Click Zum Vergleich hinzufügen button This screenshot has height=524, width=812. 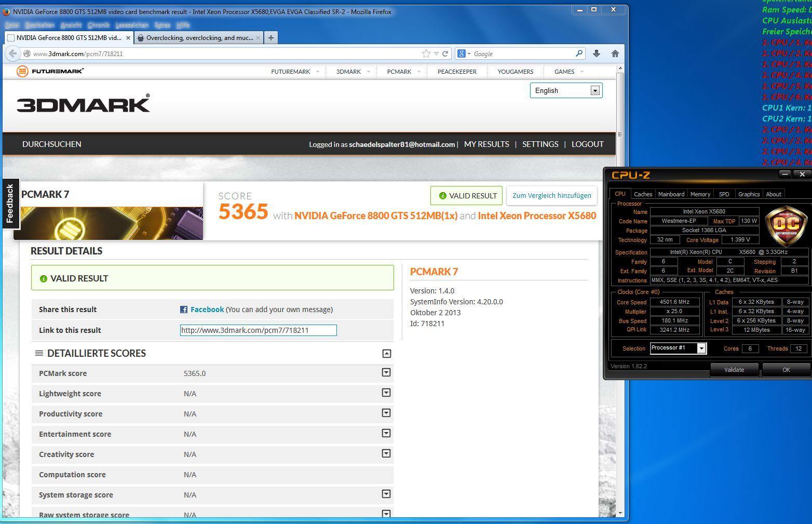pyautogui.click(x=551, y=196)
